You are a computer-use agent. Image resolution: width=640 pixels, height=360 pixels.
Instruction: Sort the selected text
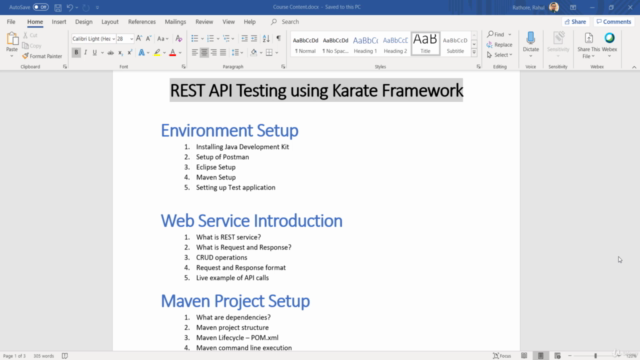266,38
